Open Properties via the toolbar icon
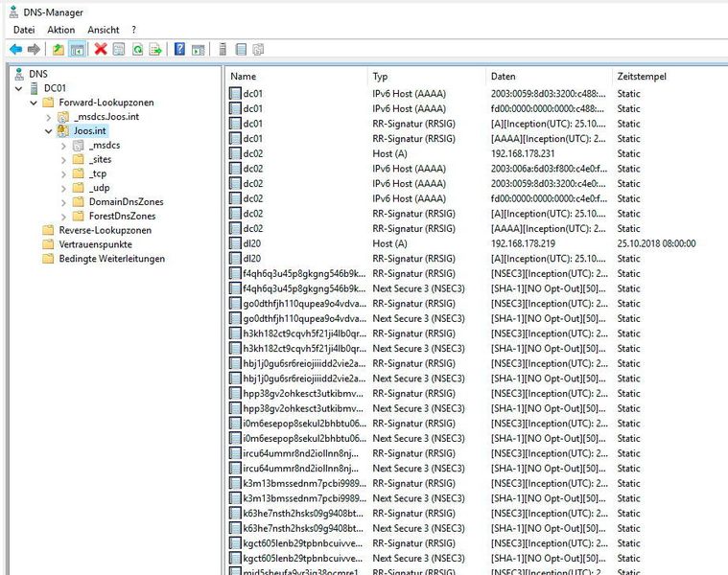This screenshot has height=575, width=728. pos(119,49)
